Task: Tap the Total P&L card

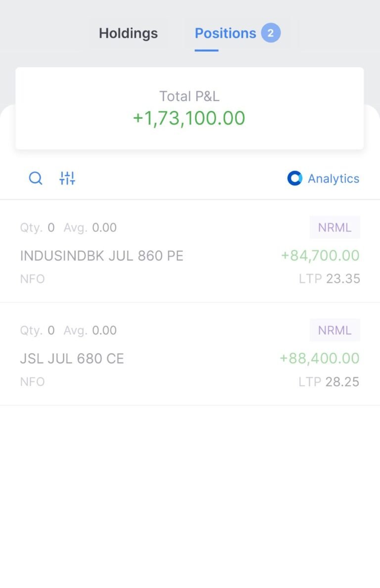Action: pyautogui.click(x=190, y=108)
